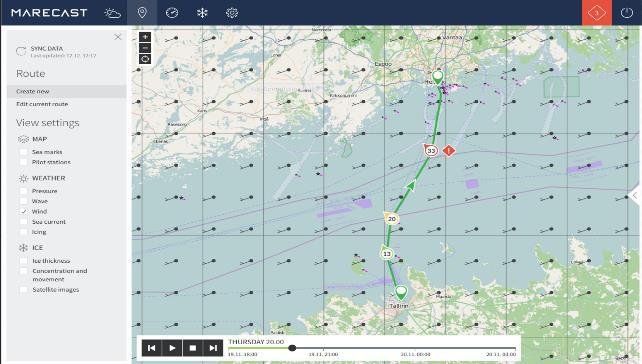This screenshot has height=364, width=642.
Task: Zoom in on the map
Action: point(145,37)
